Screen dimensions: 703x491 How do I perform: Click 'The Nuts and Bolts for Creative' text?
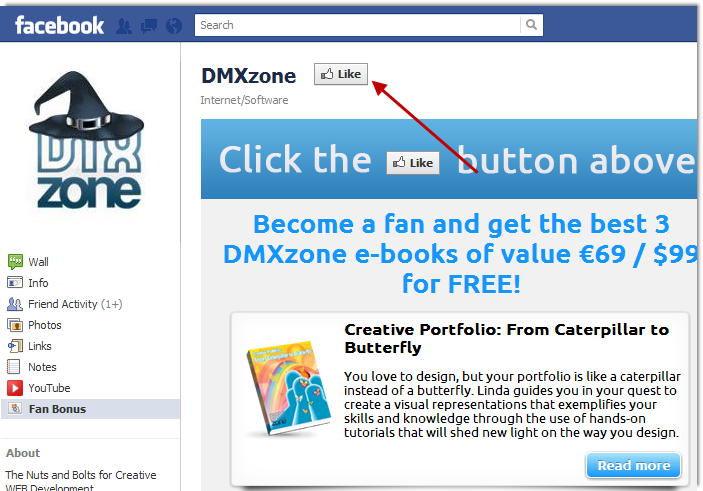click(x=81, y=475)
